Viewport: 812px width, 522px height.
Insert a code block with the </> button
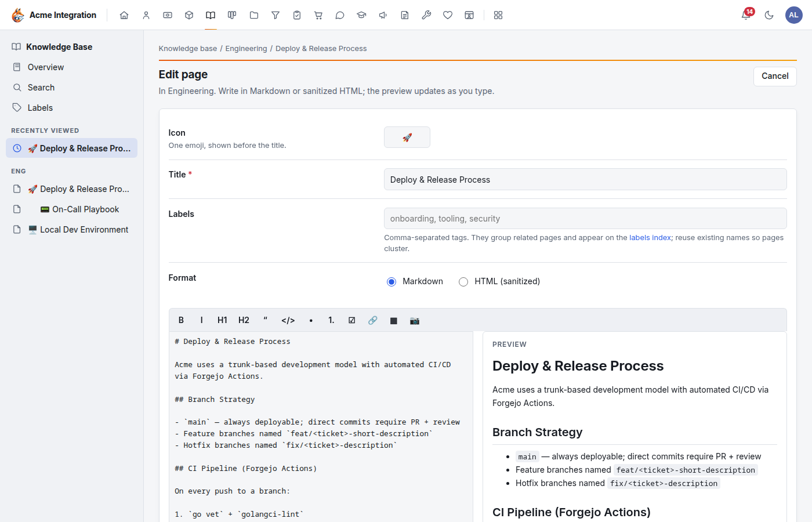288,320
